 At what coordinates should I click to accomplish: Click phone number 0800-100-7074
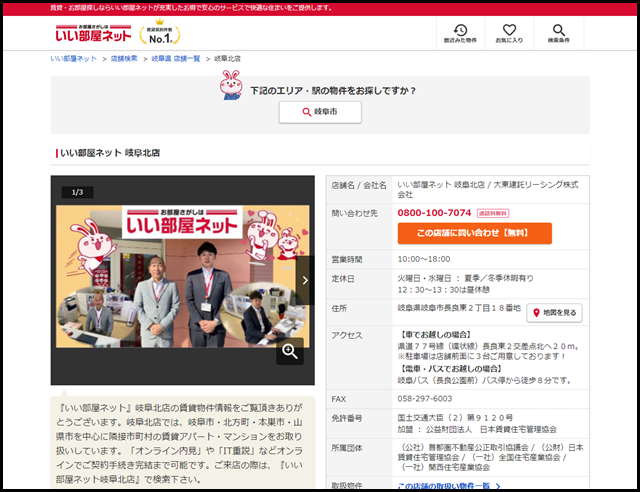pos(434,213)
